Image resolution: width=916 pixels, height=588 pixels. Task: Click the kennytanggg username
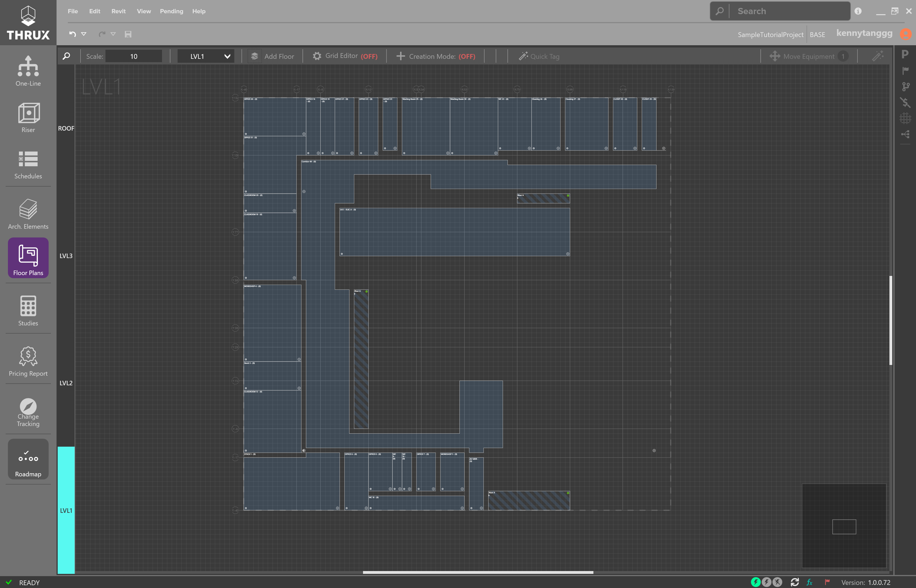point(864,33)
